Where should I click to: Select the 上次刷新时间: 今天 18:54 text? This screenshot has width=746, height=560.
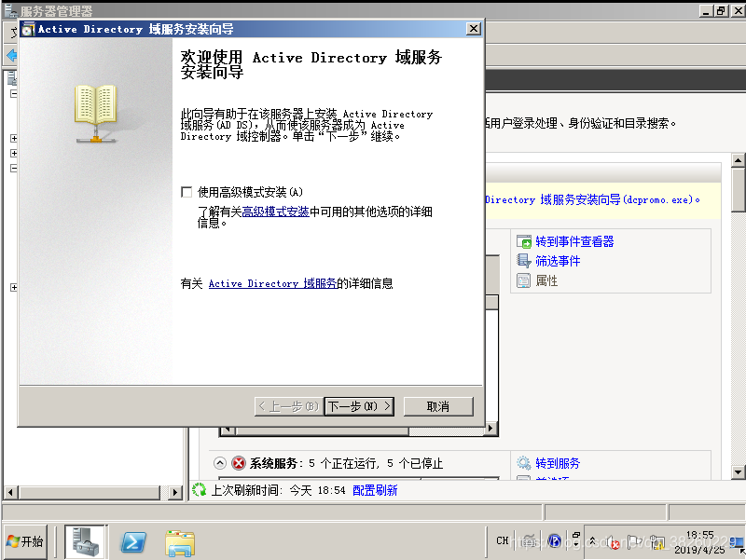278,490
